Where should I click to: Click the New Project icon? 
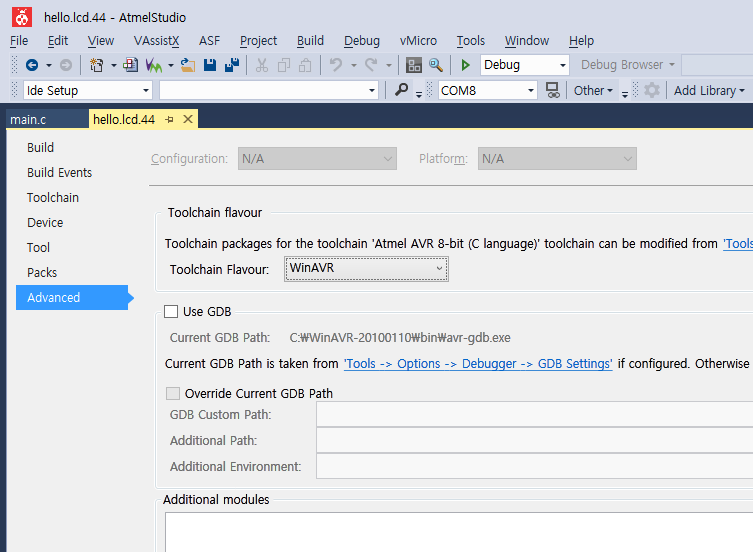pos(97,65)
